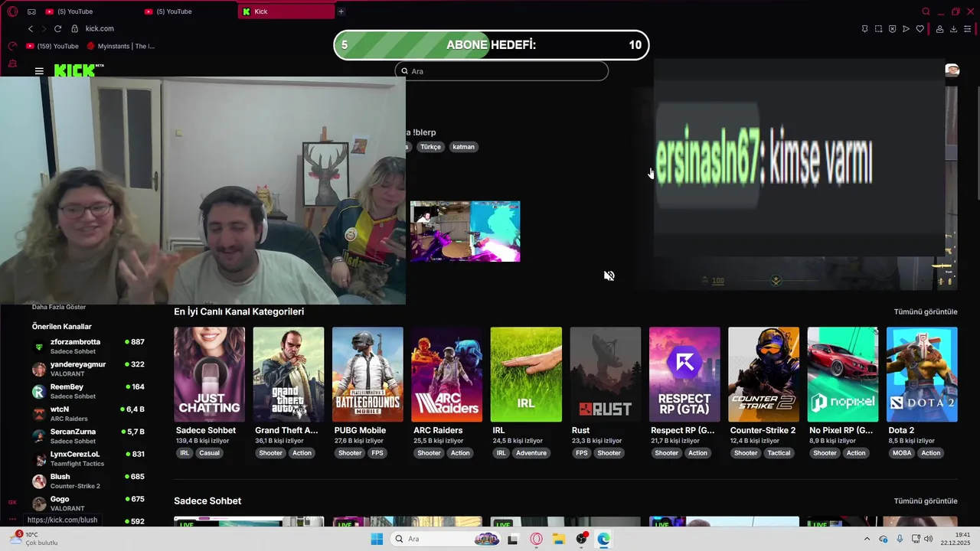Open the Myinstants bookmark
This screenshot has height=551, width=980.
click(x=121, y=46)
